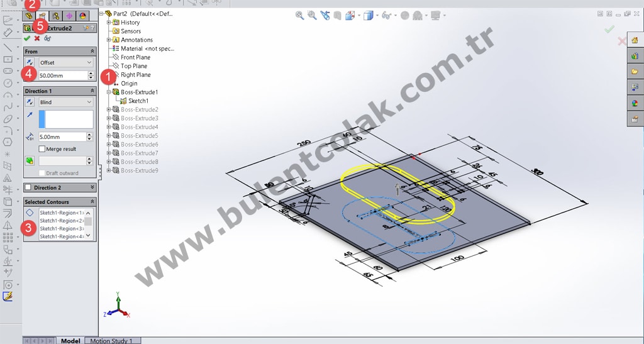Cancel the extrude with red X
Image resolution: width=644 pixels, height=344 pixels.
(x=37, y=38)
